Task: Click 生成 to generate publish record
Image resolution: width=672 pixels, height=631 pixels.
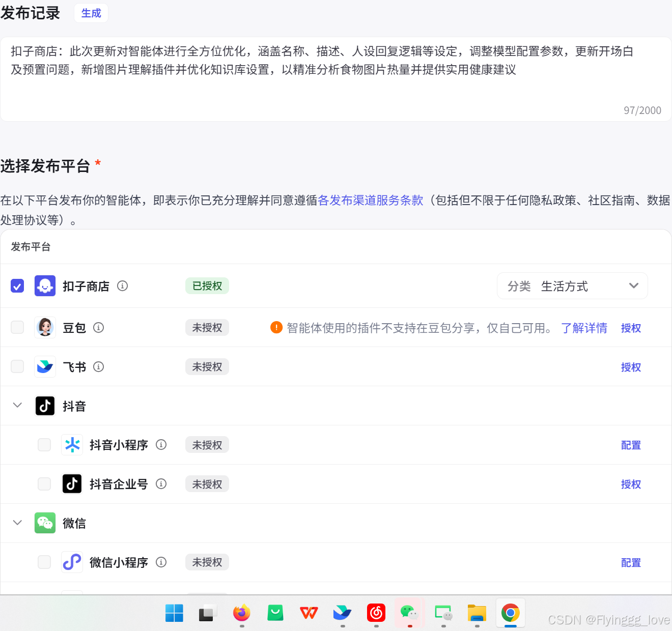Action: pyautogui.click(x=91, y=13)
